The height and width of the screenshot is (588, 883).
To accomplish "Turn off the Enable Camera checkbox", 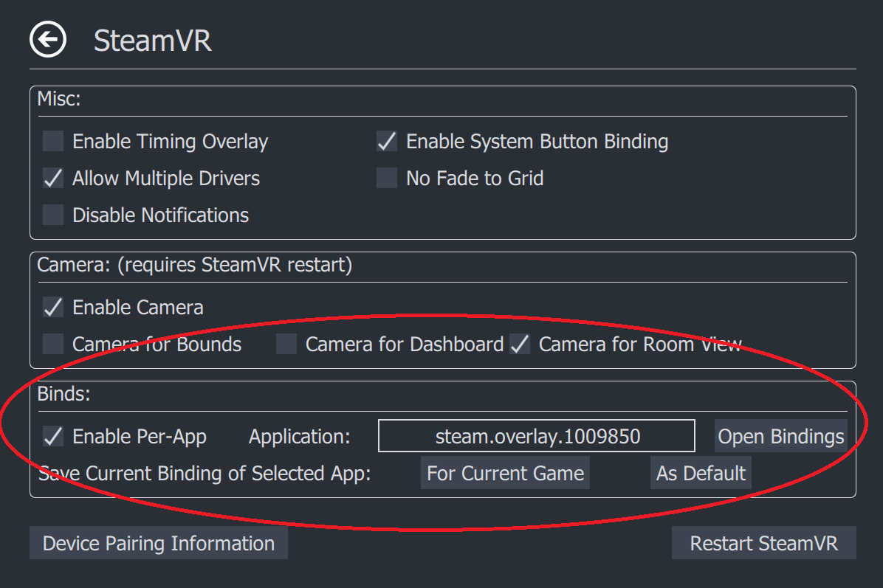I will coord(52,307).
